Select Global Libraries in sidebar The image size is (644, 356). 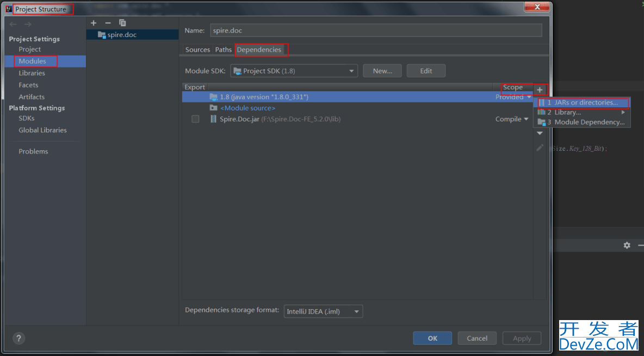[42, 130]
